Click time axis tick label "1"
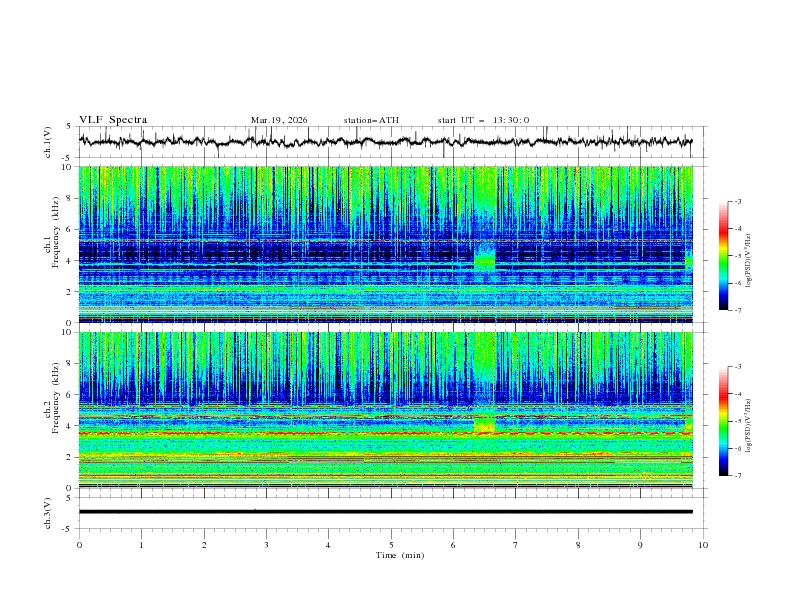This screenshot has height=612, width=792. tap(142, 545)
